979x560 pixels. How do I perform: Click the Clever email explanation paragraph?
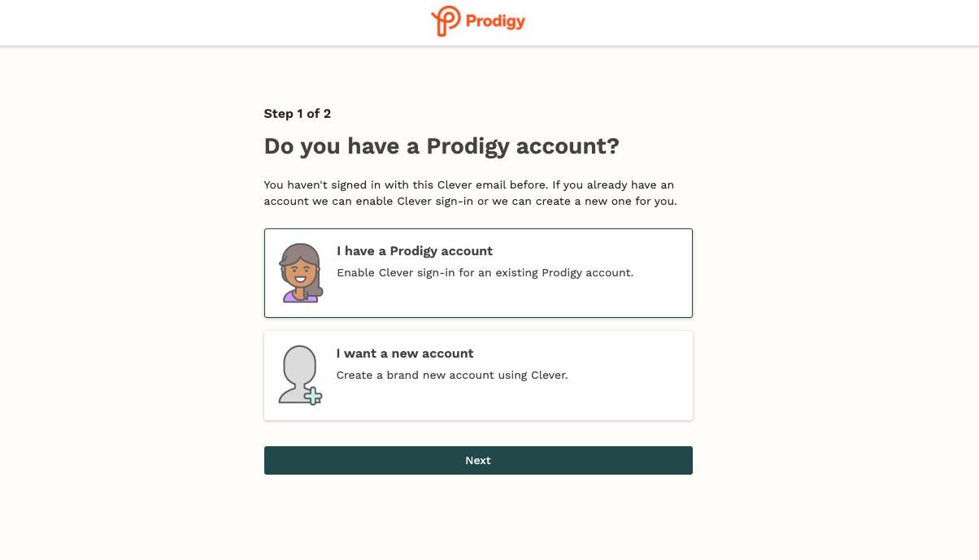[x=470, y=193]
